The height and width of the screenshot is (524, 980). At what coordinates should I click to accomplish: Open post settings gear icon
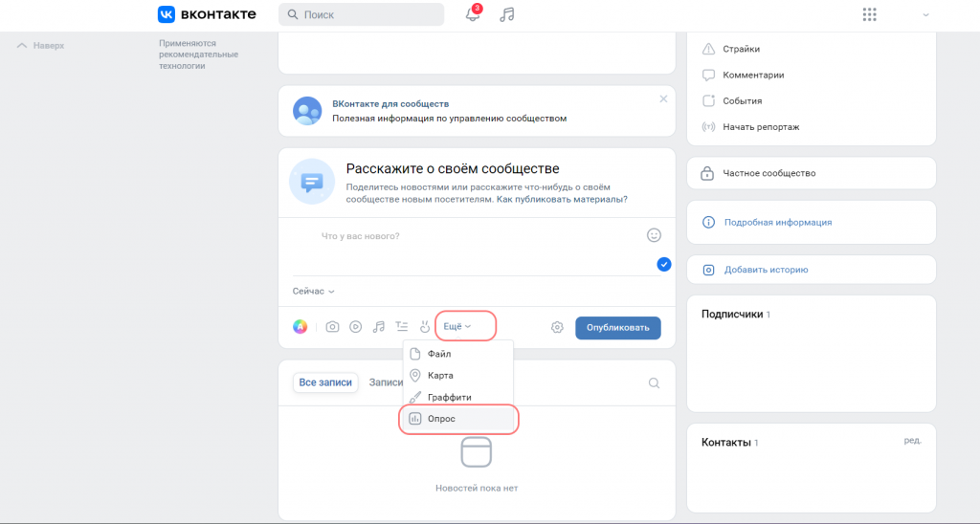click(557, 327)
